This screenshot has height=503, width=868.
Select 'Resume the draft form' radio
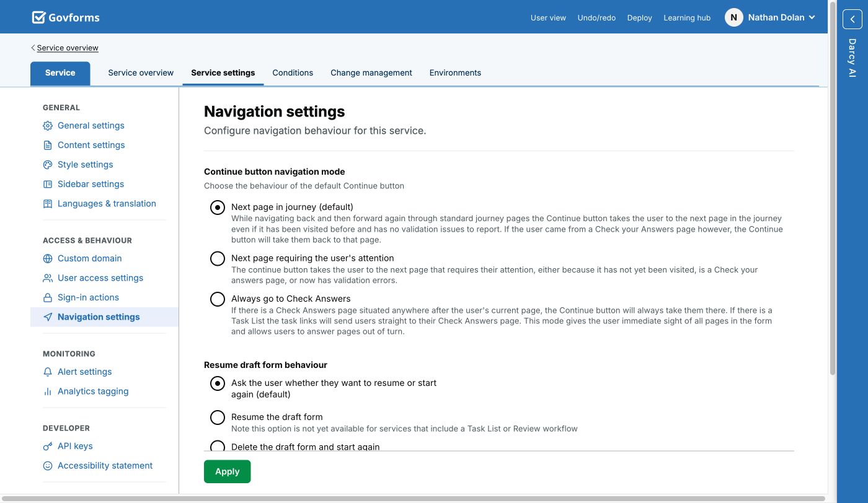pyautogui.click(x=218, y=418)
